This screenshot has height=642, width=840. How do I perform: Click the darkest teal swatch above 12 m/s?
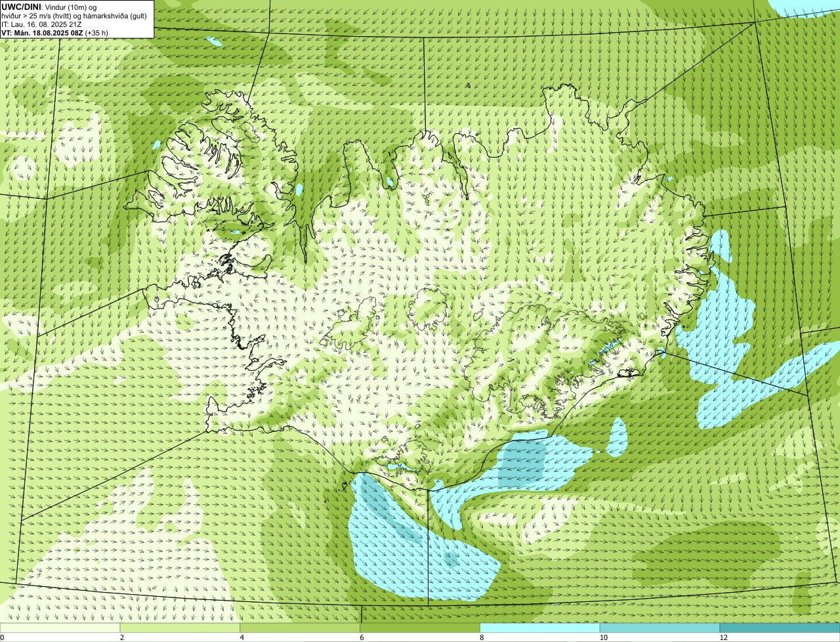click(780, 628)
